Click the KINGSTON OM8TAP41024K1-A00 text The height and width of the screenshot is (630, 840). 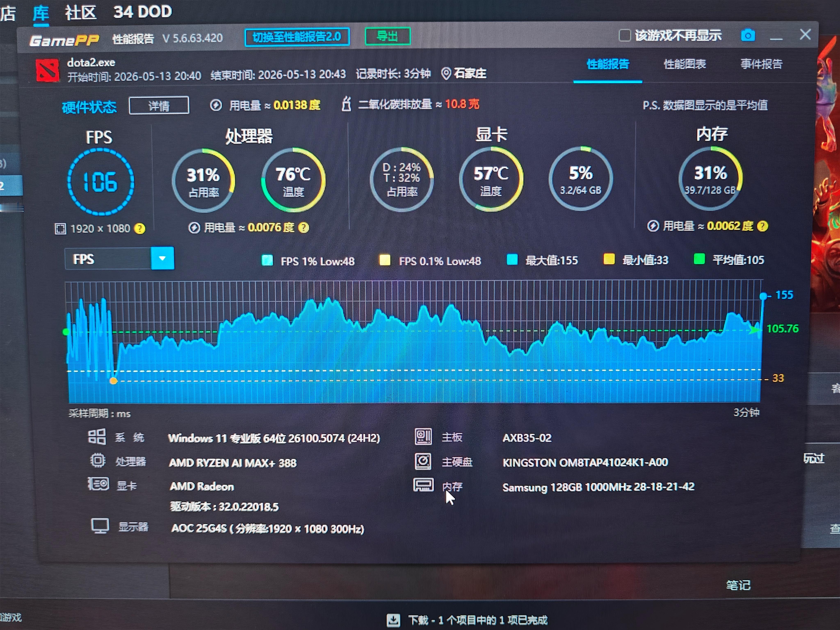point(585,462)
